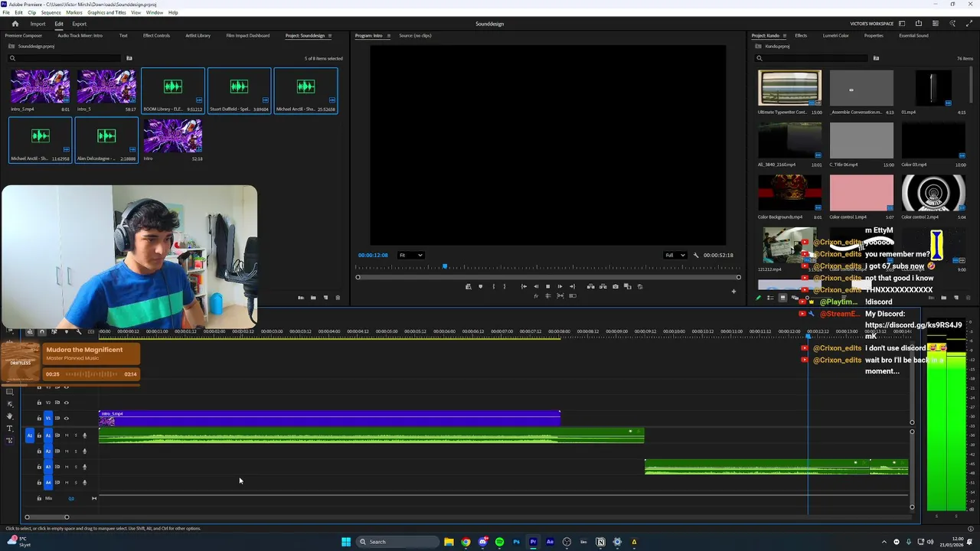This screenshot has height=551, width=980.
Task: Switch to the Export tab
Action: [x=79, y=24]
